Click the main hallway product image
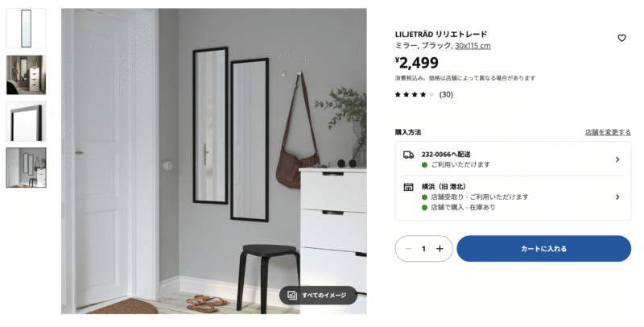The height and width of the screenshot is (327, 644). pyautogui.click(x=214, y=161)
